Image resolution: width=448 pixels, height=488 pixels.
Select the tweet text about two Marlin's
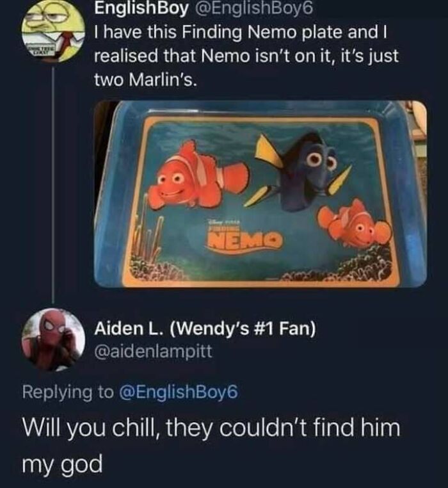pyautogui.click(x=246, y=56)
